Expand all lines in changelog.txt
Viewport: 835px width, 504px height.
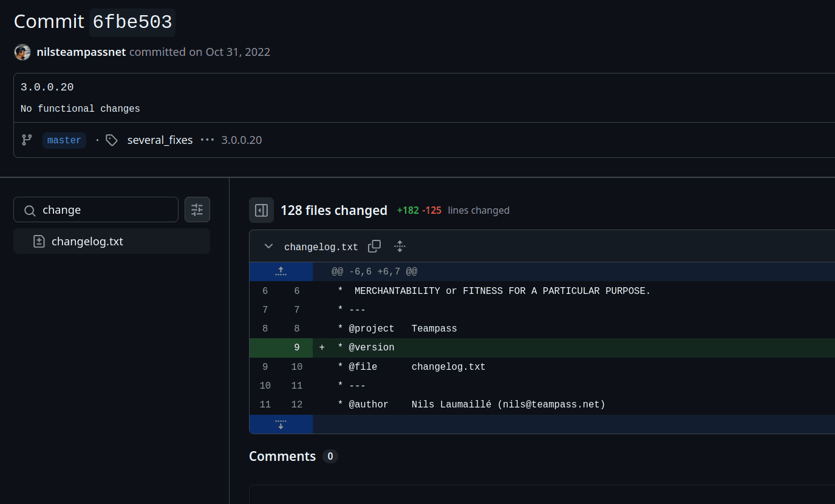pos(400,246)
